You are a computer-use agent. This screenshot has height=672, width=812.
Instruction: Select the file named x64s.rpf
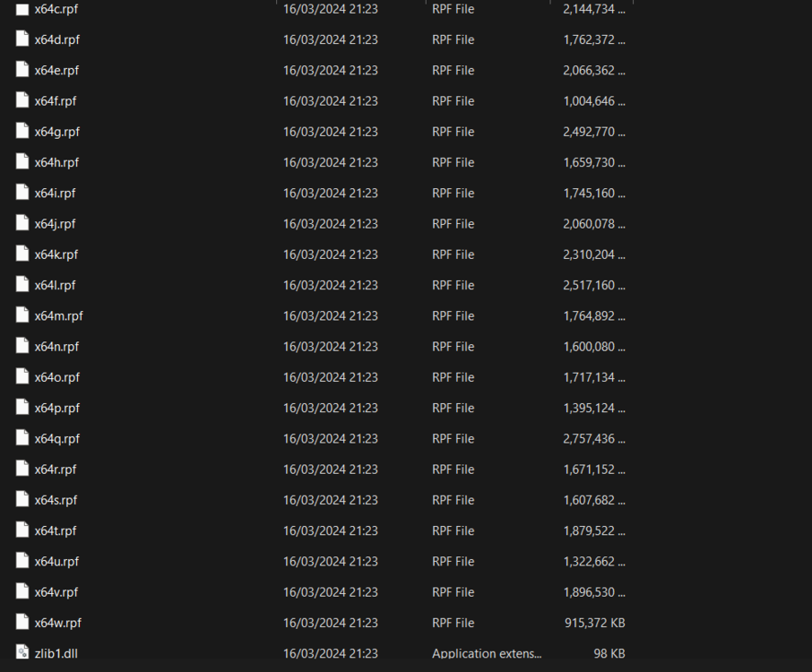[56, 500]
